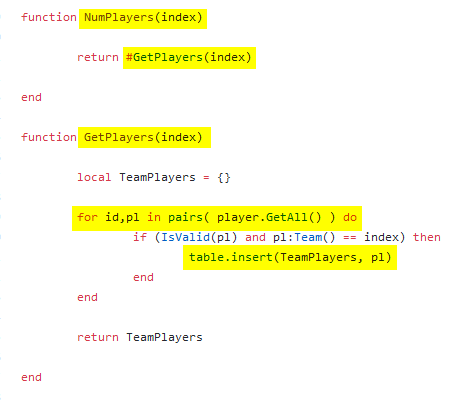Click the final 'end' keyword at the bottom

point(31,377)
